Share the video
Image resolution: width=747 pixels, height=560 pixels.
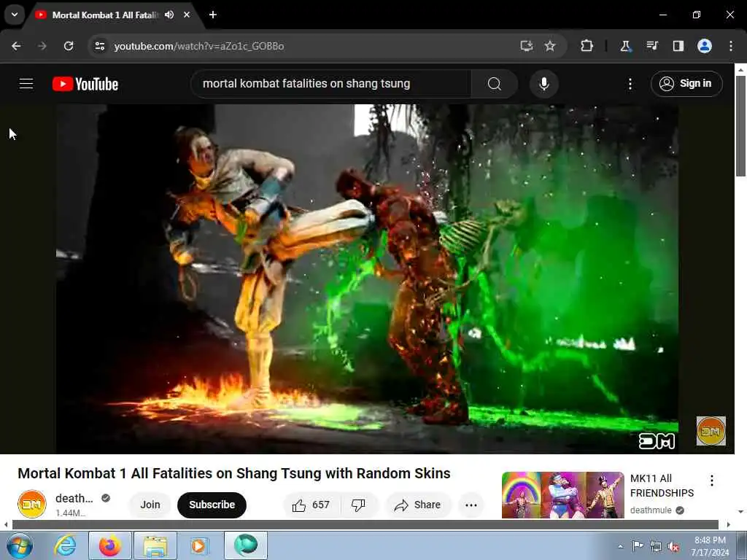(x=418, y=505)
